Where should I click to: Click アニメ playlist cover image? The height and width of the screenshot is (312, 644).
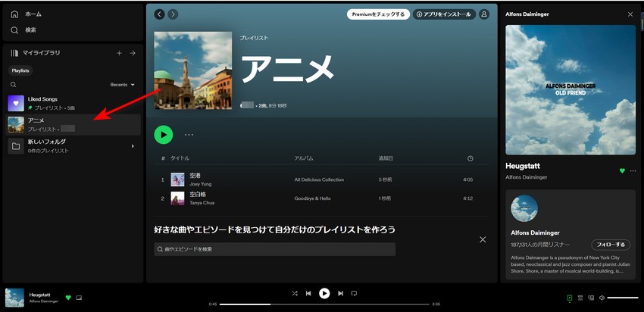193,70
